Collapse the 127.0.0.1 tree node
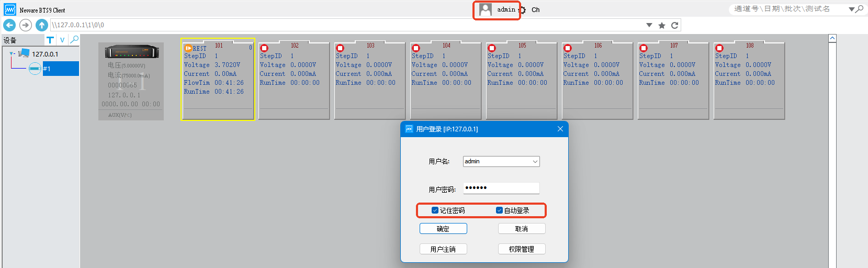The image size is (868, 268). click(12, 53)
